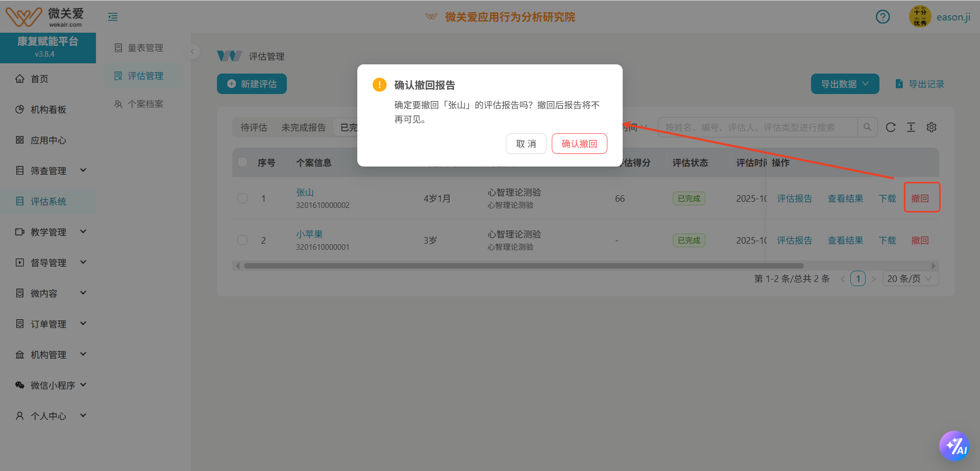
Task: Switch to the 待评估 tab
Action: (254, 127)
